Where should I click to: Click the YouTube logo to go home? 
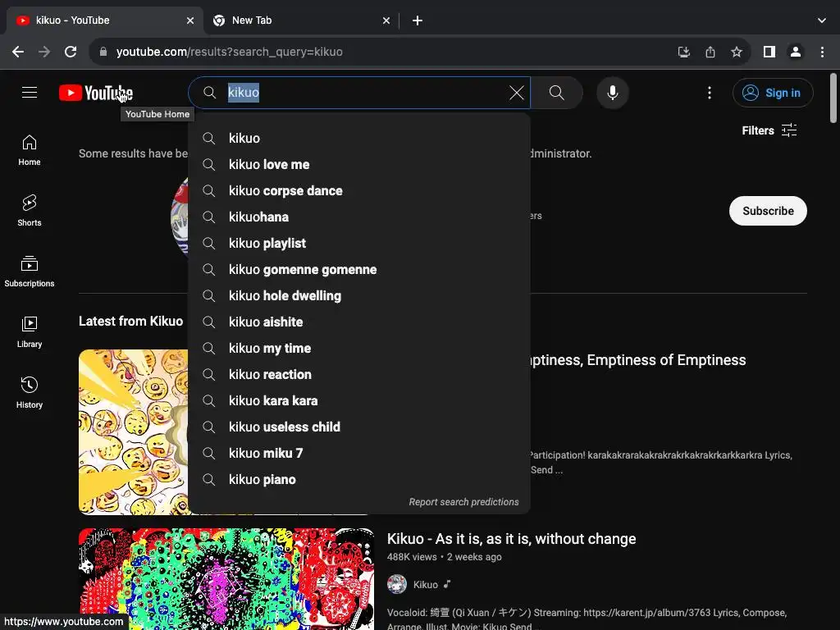click(x=96, y=93)
